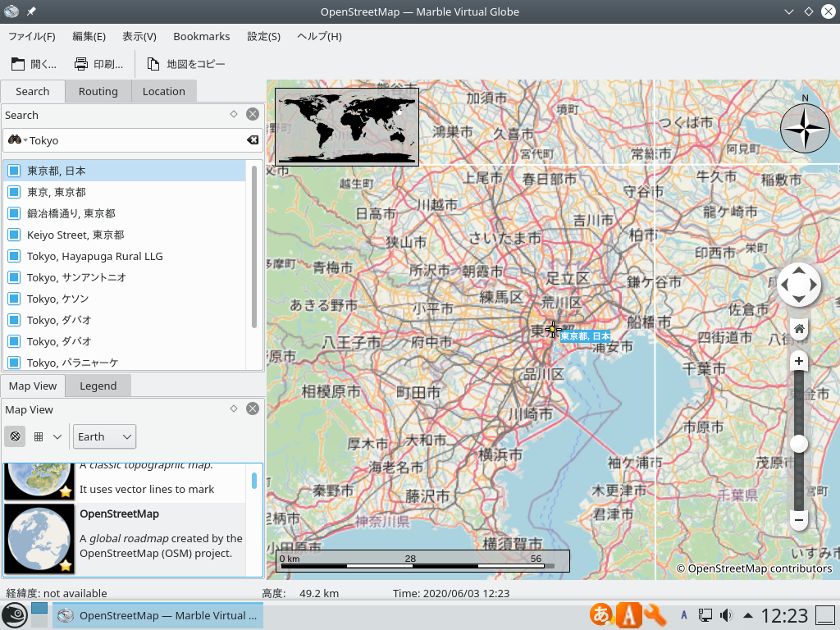Click the map theme list scrollbar
This screenshot has height=630, width=840.
coord(254,481)
